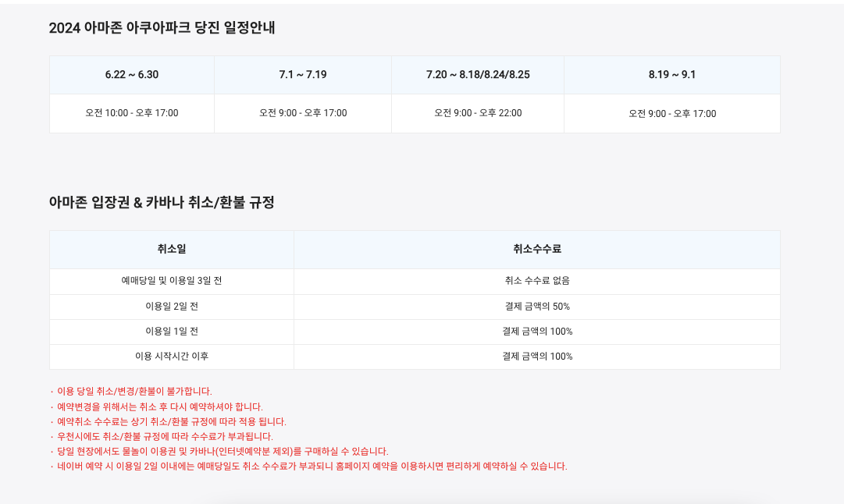Click the notice starting '네이버 예약 시 이용일 2일'
844x504 pixels.
(312, 467)
